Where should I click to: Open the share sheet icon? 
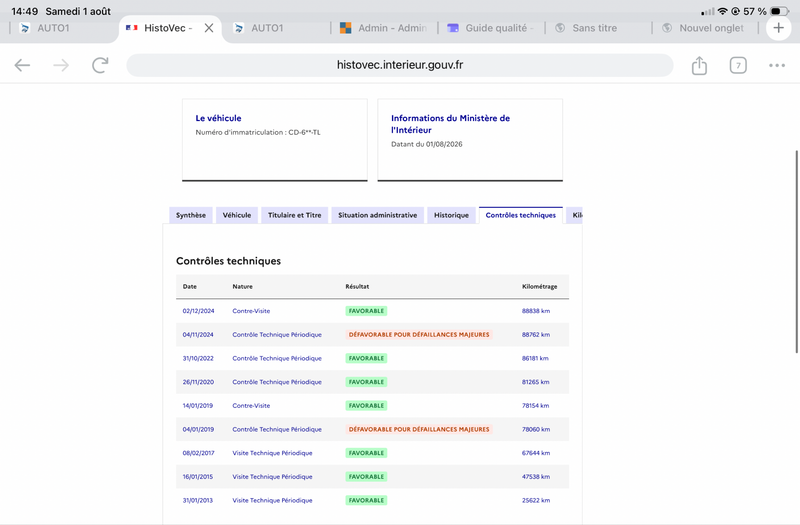[699, 65]
